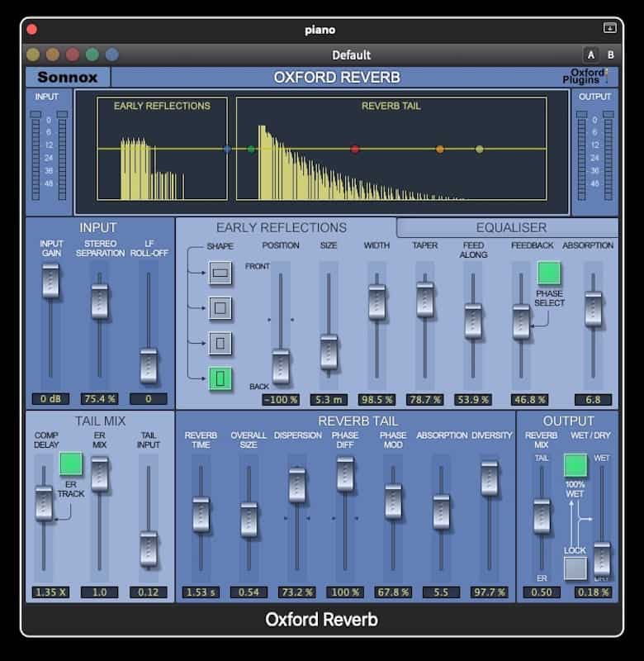Select the narrow rectangle room shape
Screen dimensions: 644x661
click(220, 343)
